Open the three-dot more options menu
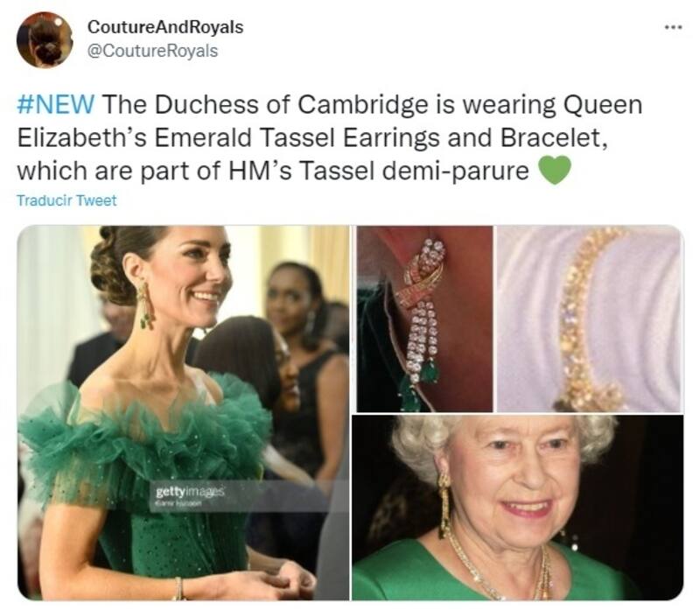Viewport: 700px width, 610px height. point(673,28)
